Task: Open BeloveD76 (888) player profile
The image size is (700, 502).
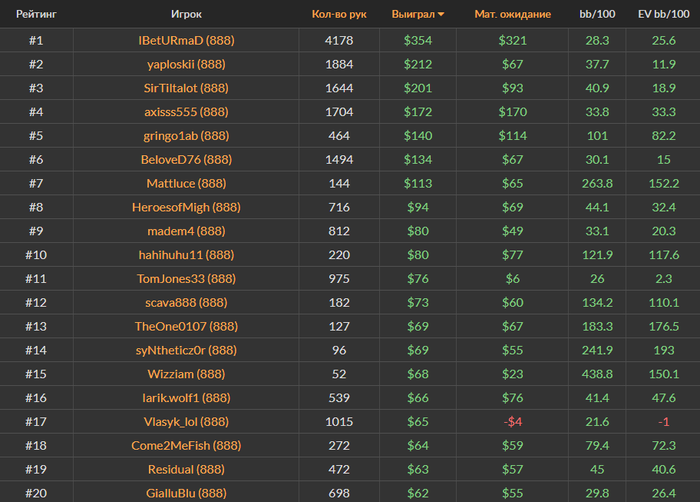Action: click(x=186, y=159)
